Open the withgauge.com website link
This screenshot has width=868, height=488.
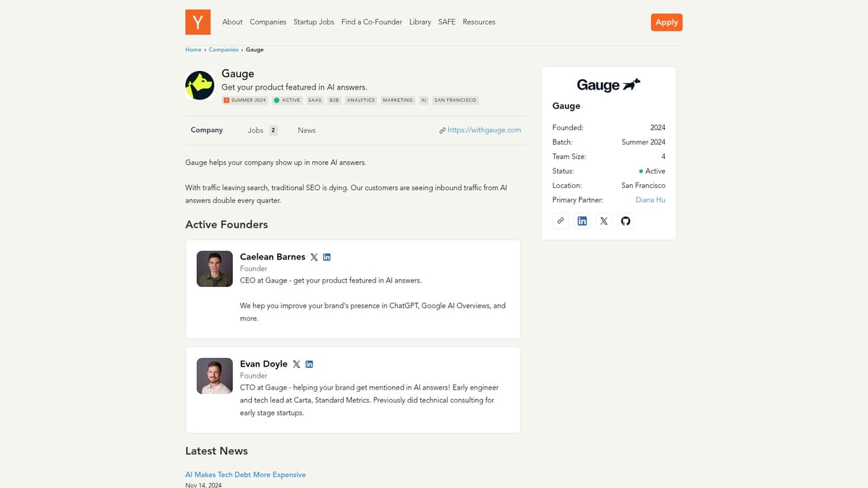point(485,130)
